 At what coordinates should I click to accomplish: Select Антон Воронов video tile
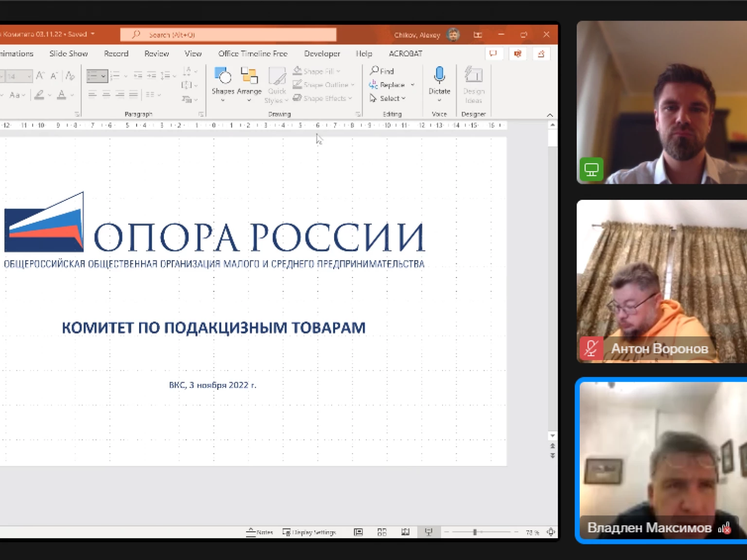click(x=662, y=281)
